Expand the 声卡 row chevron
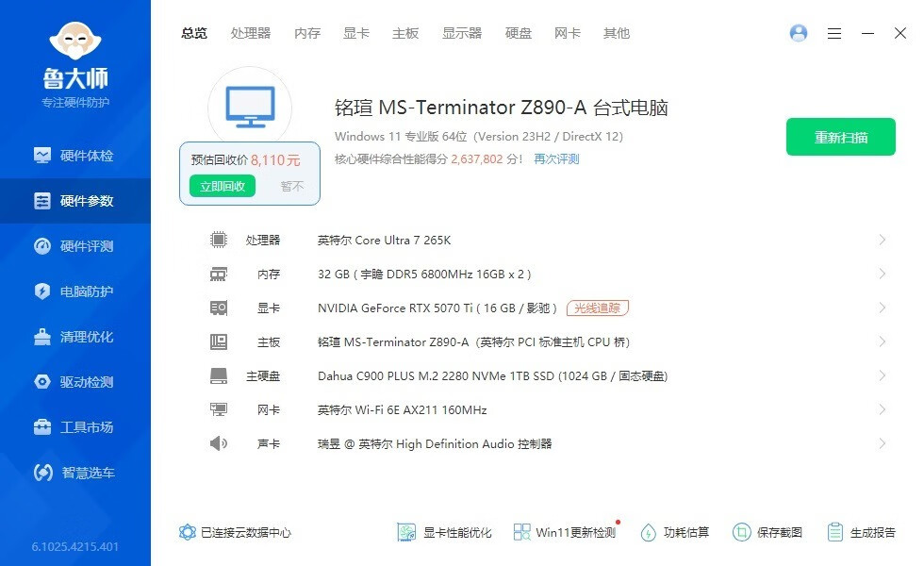The width and height of the screenshot is (924, 566). point(883,443)
